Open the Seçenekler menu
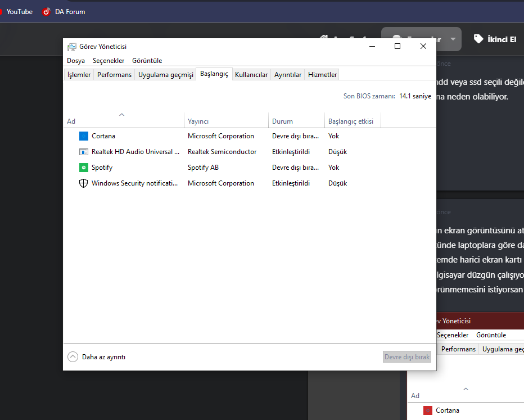 [x=109, y=61]
